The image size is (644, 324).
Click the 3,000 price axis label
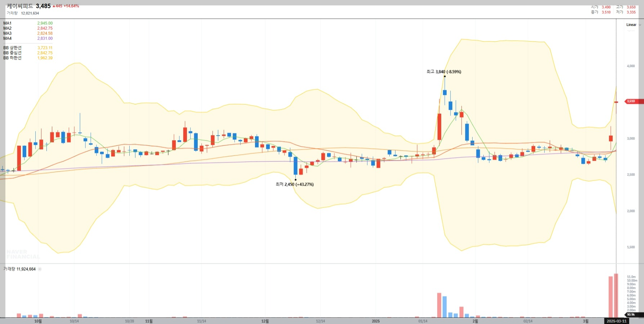pyautogui.click(x=631, y=139)
